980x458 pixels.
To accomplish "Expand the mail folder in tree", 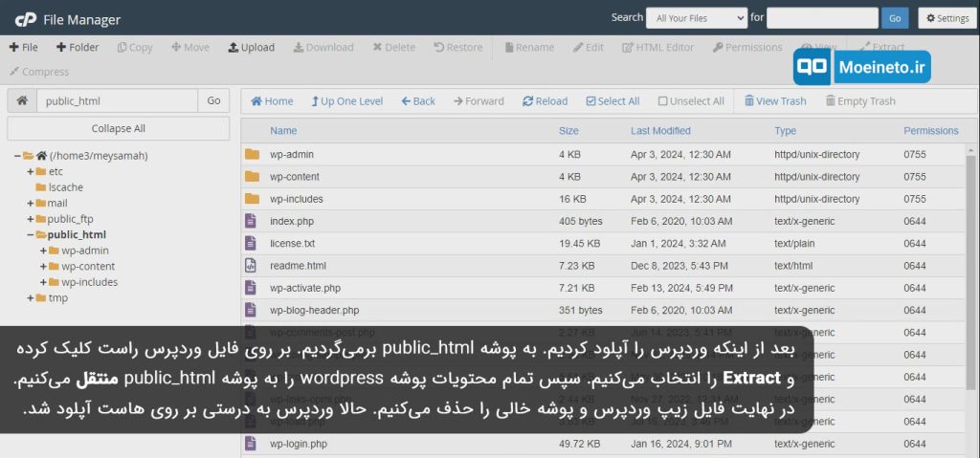I will 30,204.
